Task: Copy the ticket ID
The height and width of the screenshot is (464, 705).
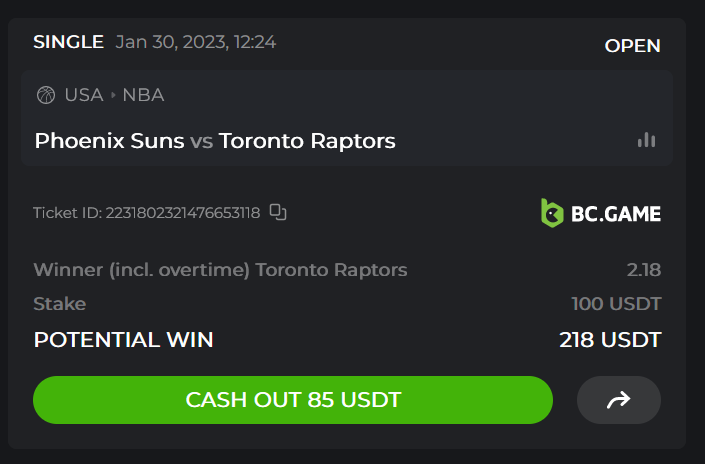Action: [279, 212]
